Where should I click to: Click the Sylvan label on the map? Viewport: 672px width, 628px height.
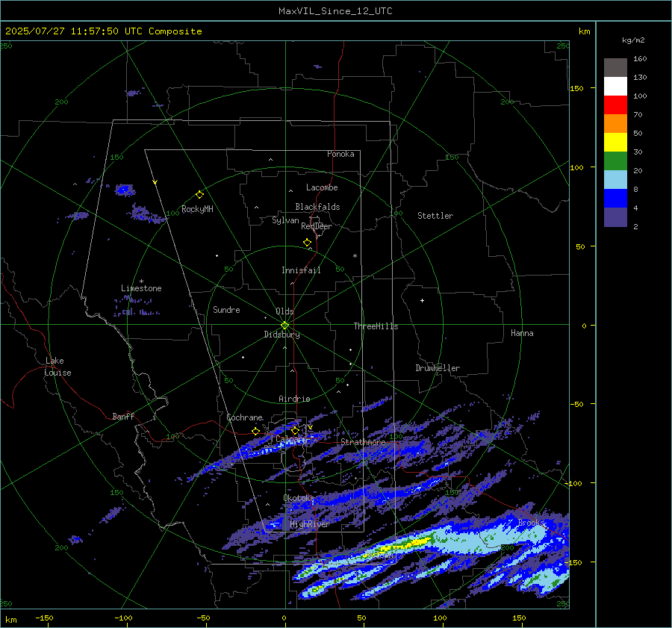click(285, 220)
